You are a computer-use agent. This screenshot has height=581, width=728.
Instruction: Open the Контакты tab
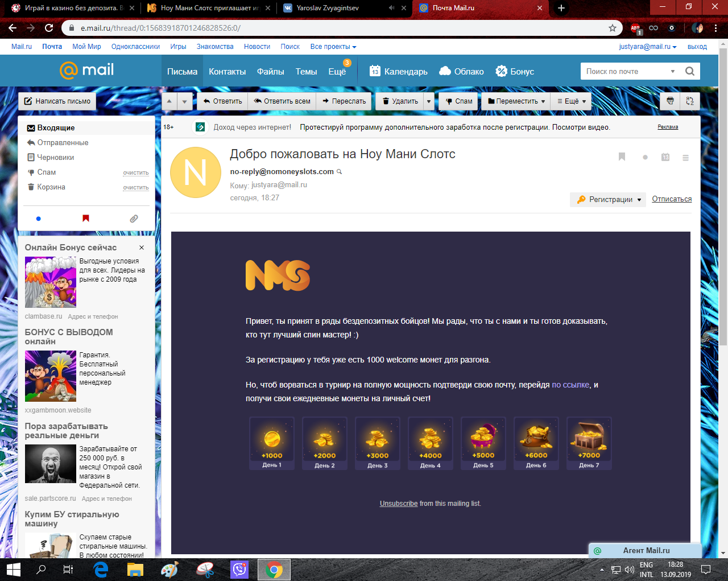(x=227, y=71)
